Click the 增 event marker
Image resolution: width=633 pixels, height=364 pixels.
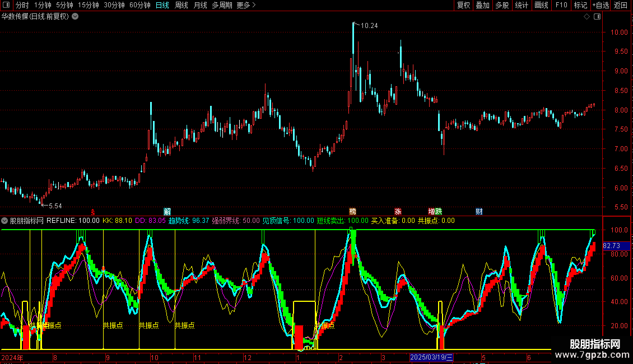431,212
